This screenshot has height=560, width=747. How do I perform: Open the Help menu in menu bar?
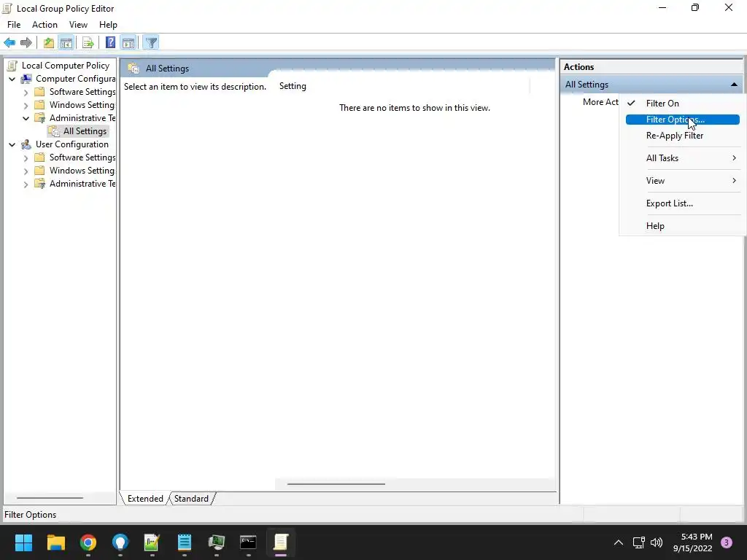108,25
